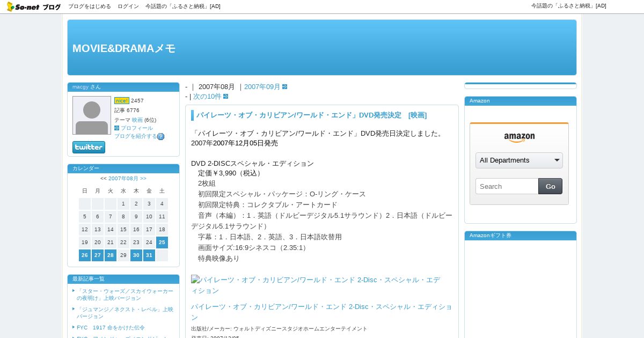Go to previous month with << in calendar

point(104,179)
